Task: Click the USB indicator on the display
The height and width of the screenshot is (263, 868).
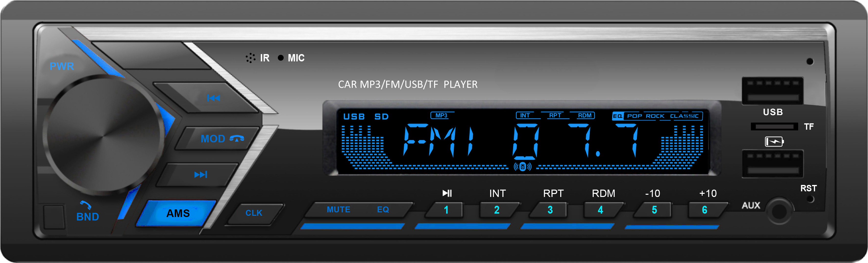Action: click(x=354, y=117)
